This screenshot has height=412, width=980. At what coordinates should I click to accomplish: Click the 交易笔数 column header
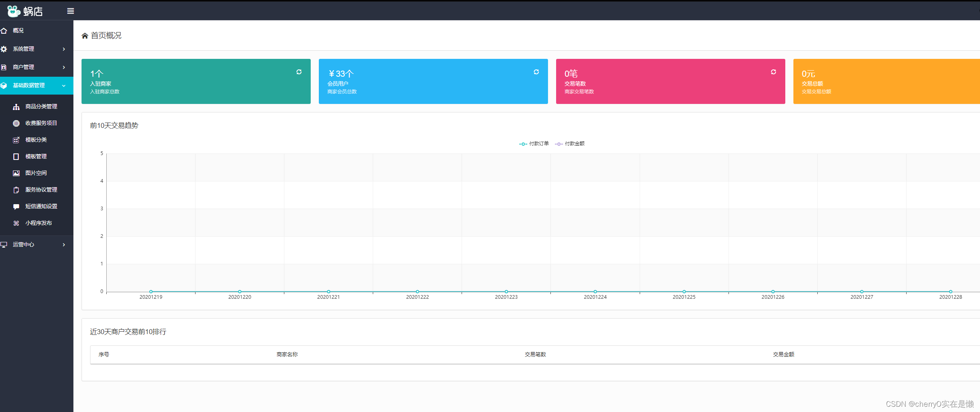535,354
